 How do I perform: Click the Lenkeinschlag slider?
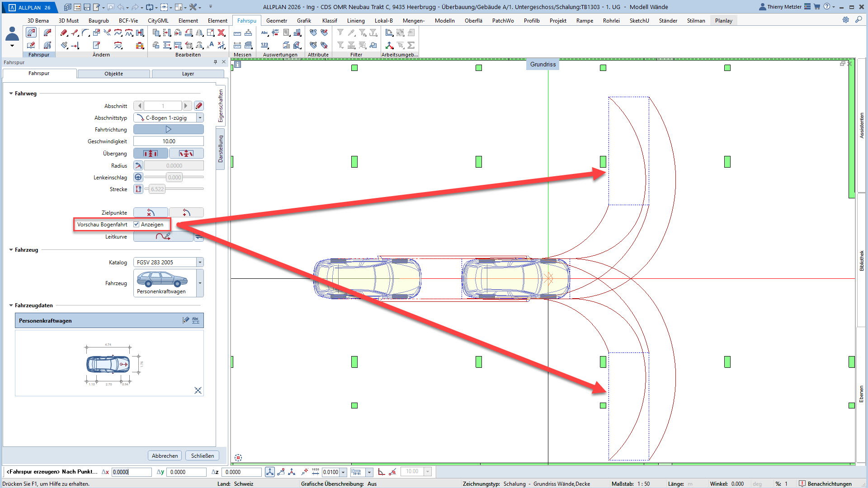click(x=174, y=178)
